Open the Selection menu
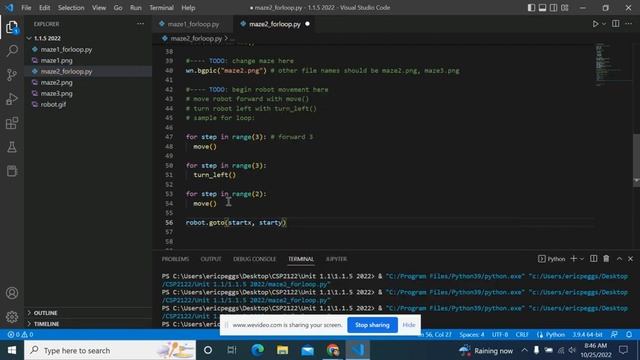This screenshot has width=640, height=360. point(71,8)
